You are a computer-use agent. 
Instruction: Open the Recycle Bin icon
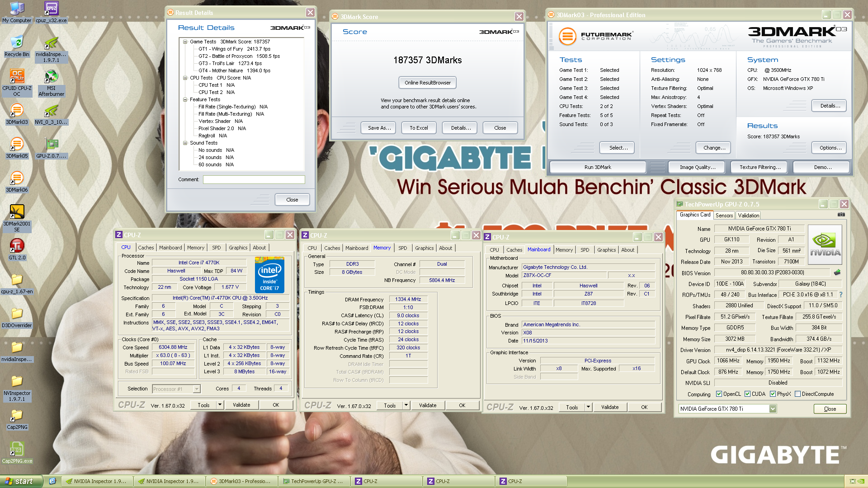click(x=17, y=46)
